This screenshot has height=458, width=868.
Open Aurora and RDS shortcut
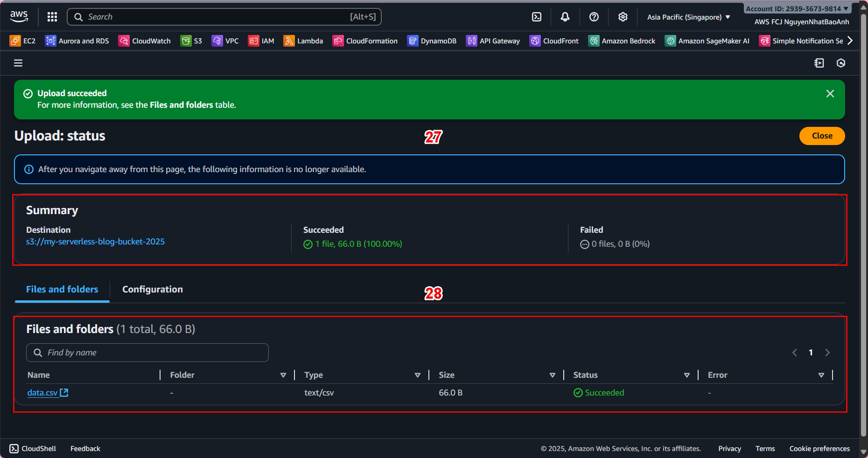point(77,41)
